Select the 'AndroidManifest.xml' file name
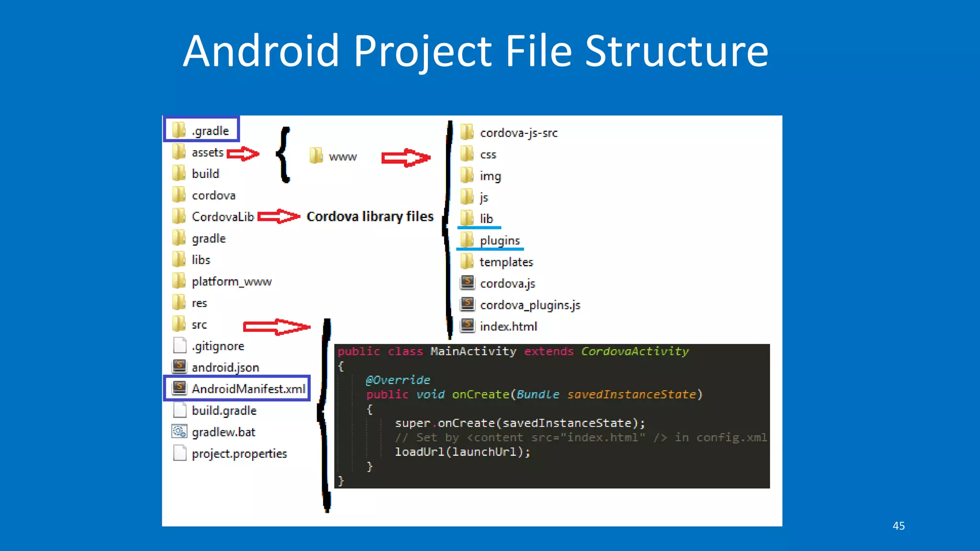Screen dimensions: 980x551 tap(248, 389)
